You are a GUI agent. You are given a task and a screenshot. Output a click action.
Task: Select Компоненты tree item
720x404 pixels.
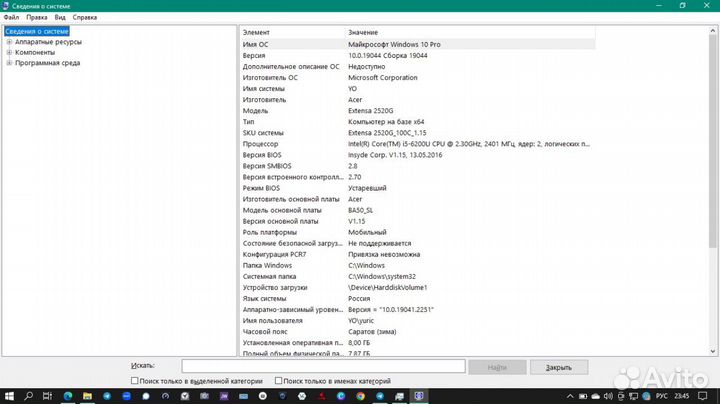coord(35,52)
